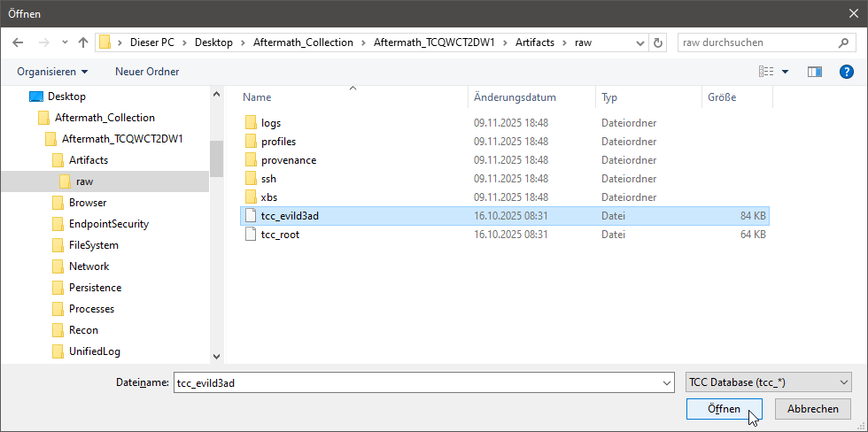Viewport: 868px width, 432px height.
Task: Click the navigation pane scroll up arrow
Action: click(216, 94)
